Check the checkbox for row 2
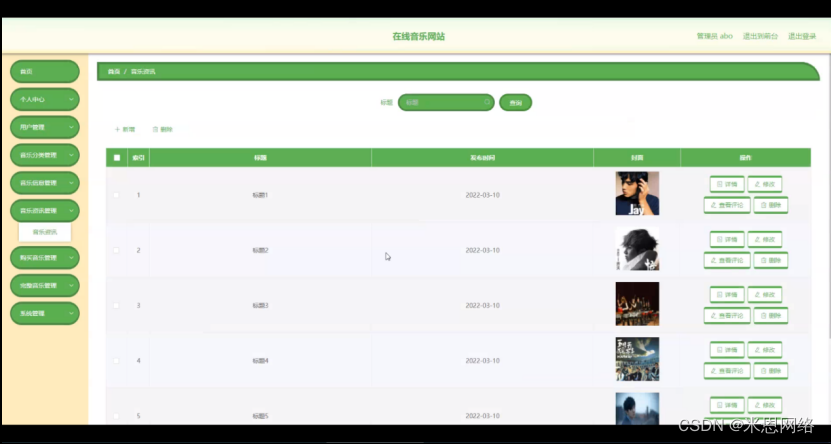 [x=117, y=250]
